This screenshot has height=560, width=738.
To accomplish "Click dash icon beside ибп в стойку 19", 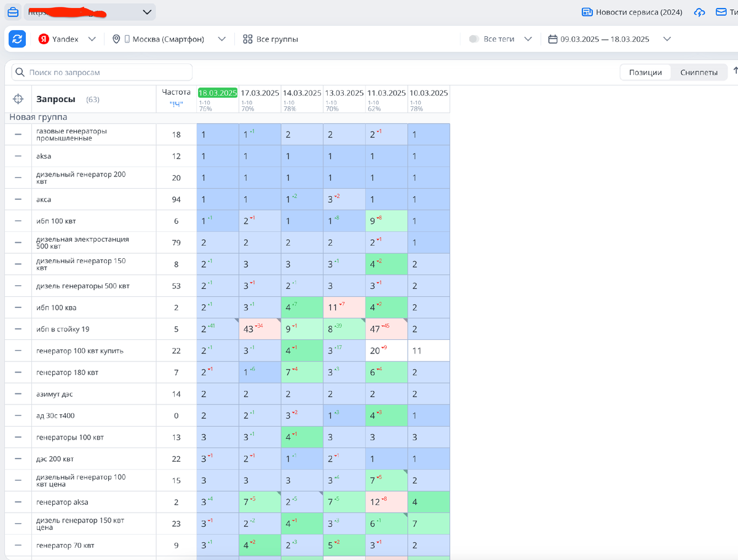I will [18, 329].
